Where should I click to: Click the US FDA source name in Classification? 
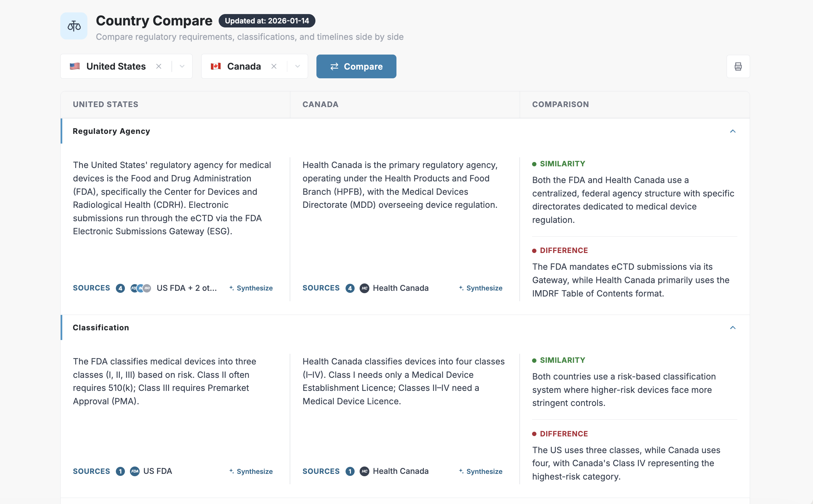tap(158, 471)
